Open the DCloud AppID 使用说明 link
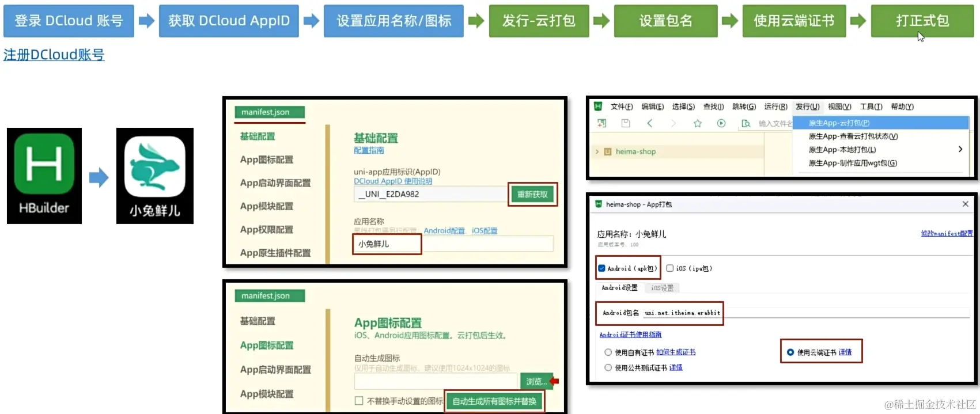 pos(393,181)
